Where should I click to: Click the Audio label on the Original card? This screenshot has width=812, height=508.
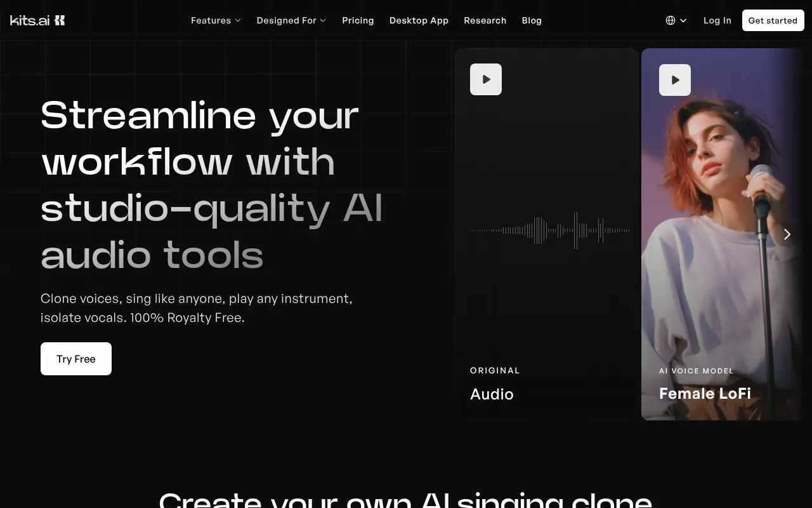tap(492, 394)
